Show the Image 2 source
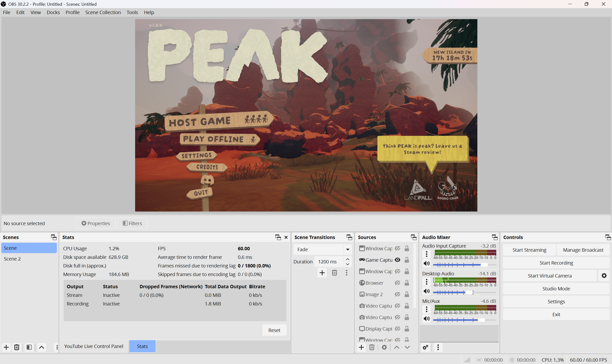The image size is (612, 364). point(397,294)
